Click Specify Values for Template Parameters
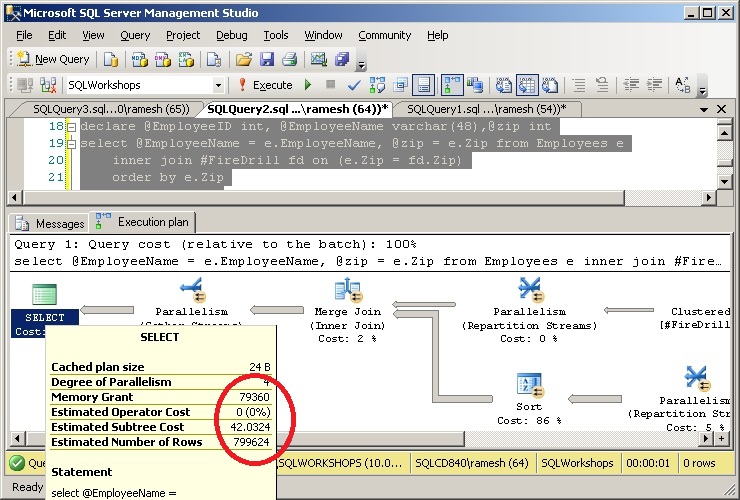Screen dimensions: 740x500 682,85
